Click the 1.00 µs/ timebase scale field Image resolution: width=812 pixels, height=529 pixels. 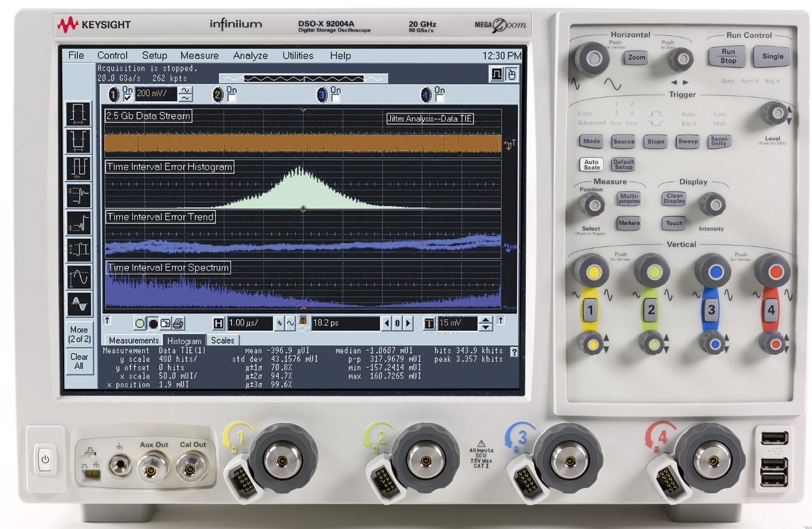coord(250,323)
